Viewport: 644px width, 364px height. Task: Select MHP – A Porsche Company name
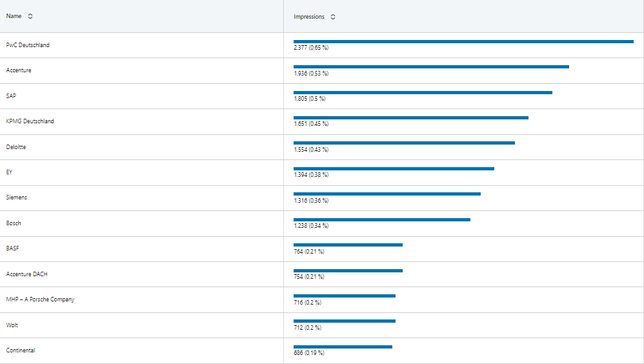click(40, 299)
